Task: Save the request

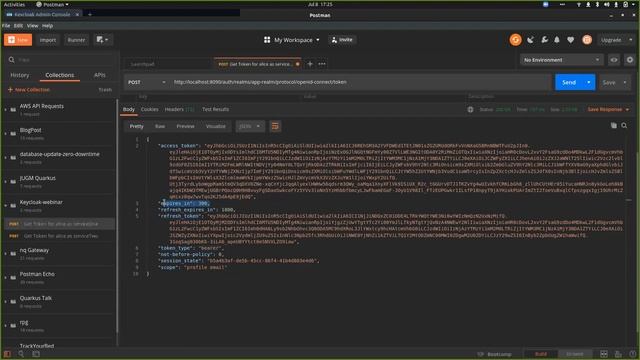Action: pos(609,82)
